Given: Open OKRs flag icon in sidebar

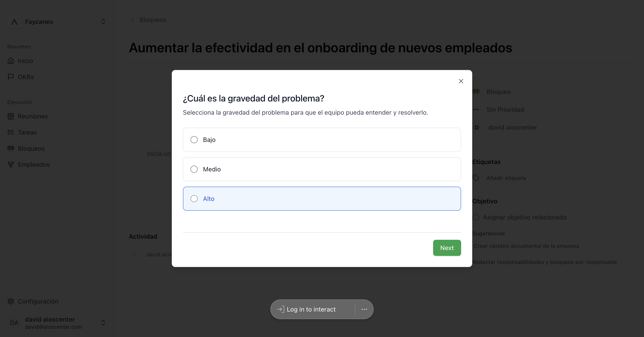Looking at the screenshot, I should (11, 77).
